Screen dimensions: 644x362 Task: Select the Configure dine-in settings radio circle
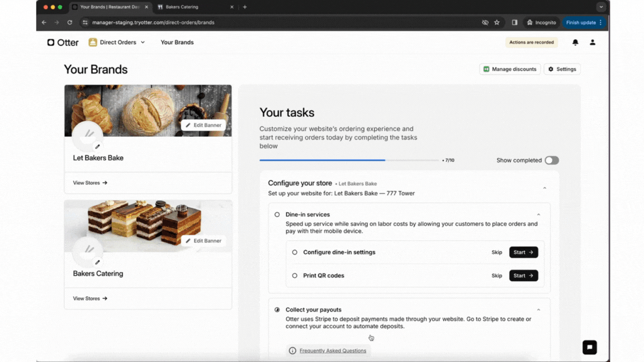(x=295, y=253)
